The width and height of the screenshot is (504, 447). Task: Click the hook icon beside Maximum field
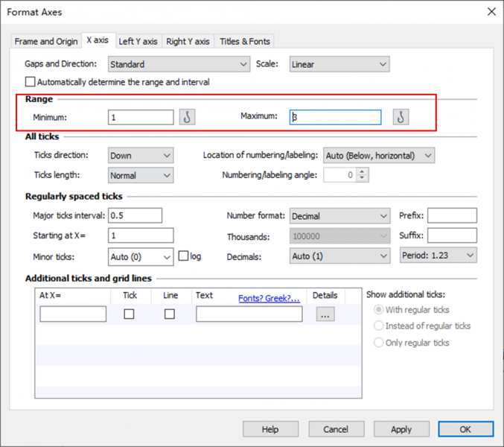pyautogui.click(x=401, y=117)
